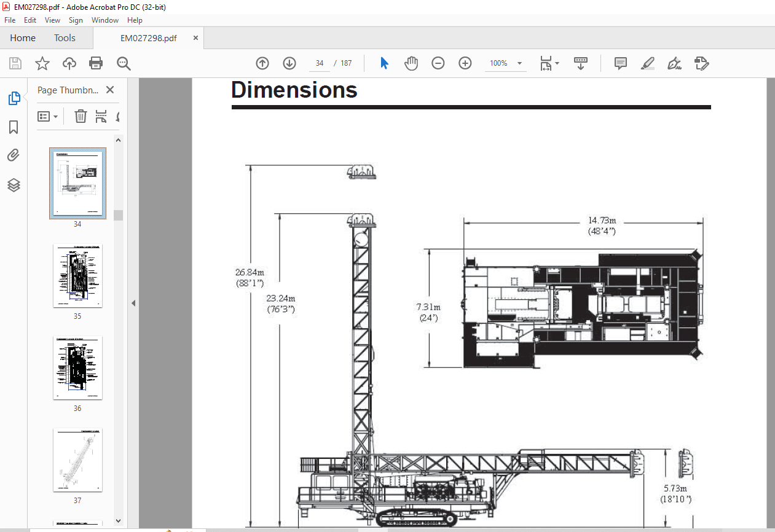Go to next page arrow
This screenshot has height=532, width=775.
[x=289, y=63]
